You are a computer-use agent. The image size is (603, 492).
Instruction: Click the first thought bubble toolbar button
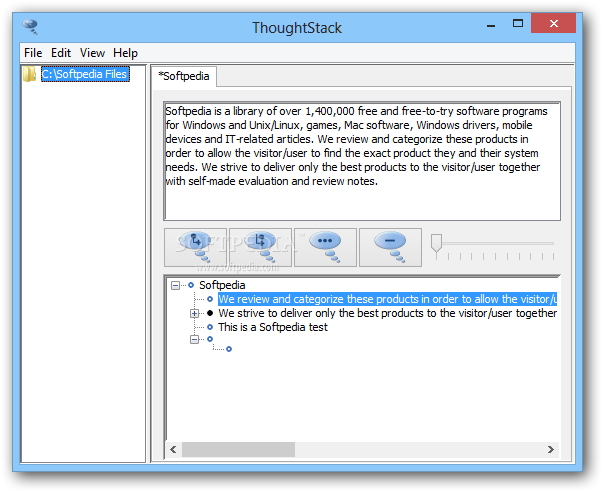tap(195, 247)
